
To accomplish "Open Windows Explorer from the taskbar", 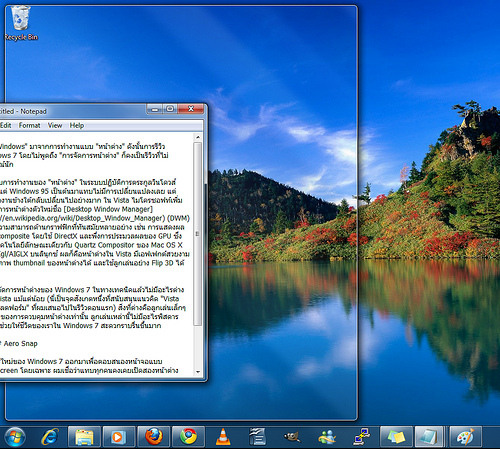I will coord(84,437).
